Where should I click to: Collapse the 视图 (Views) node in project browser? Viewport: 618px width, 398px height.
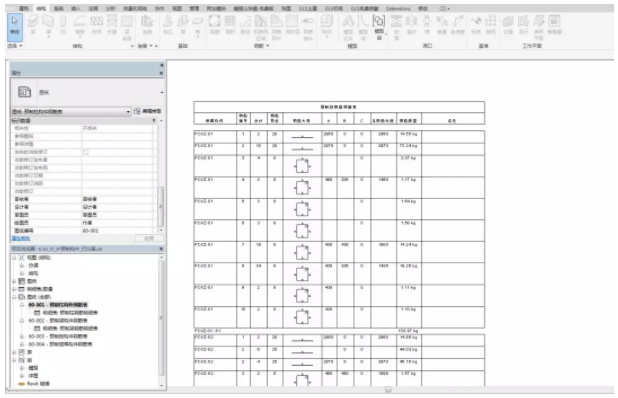(14, 258)
